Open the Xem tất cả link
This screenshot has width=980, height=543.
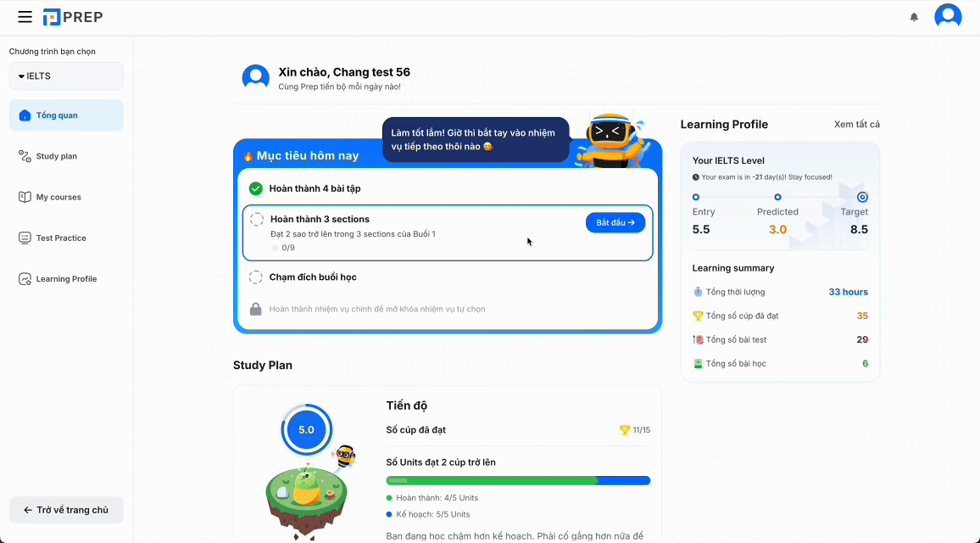point(856,125)
